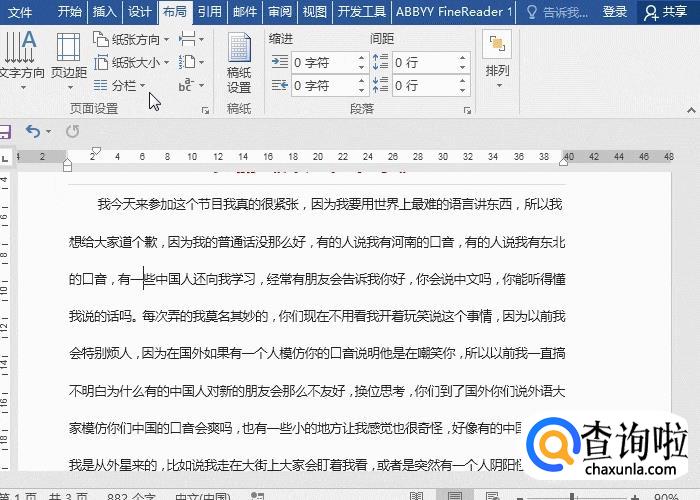Click the text 想给大家道个歉

click(x=113, y=242)
